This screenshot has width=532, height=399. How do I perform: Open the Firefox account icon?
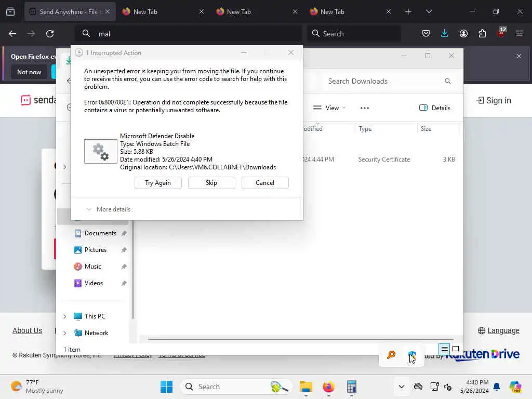pyautogui.click(x=463, y=33)
